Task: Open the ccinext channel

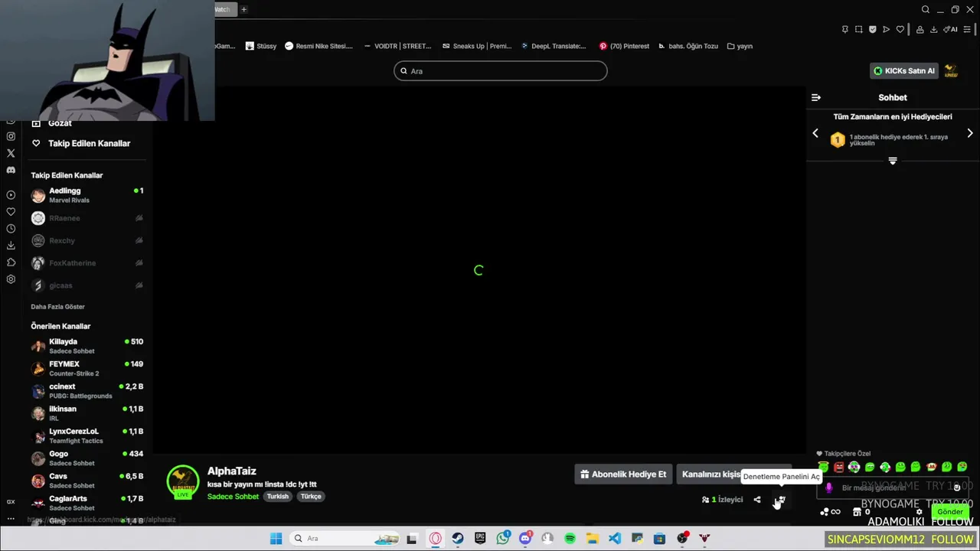Action: tap(87, 391)
